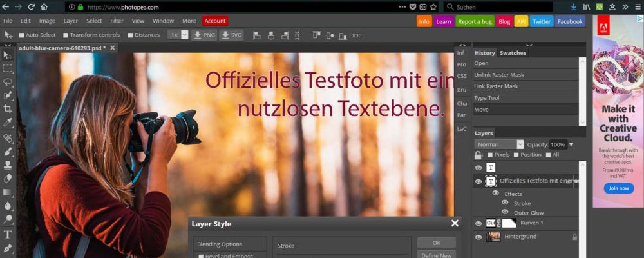
Task: Hide the Kurven 1 layer
Action: coord(478,223)
